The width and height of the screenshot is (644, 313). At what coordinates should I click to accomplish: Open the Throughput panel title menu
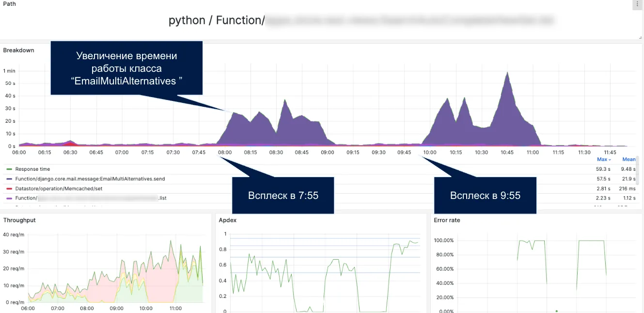pos(19,220)
